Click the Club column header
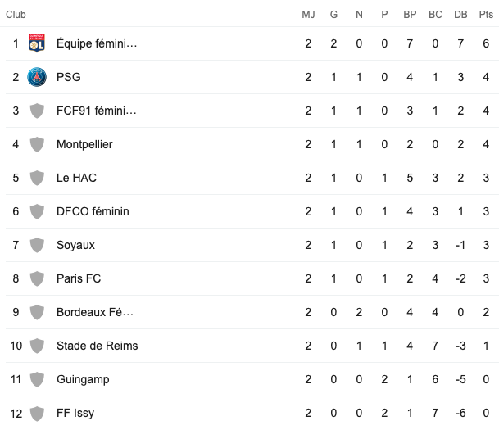The image size is (499, 448). coord(16,15)
